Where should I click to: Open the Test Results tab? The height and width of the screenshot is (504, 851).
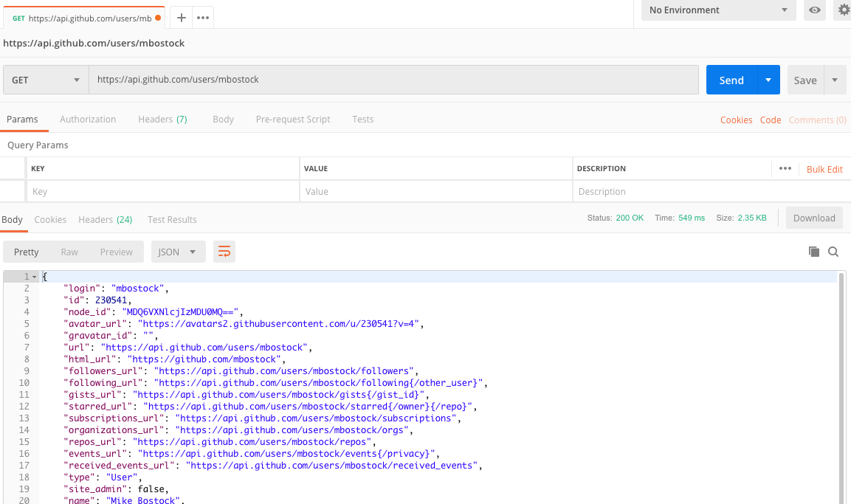click(172, 220)
